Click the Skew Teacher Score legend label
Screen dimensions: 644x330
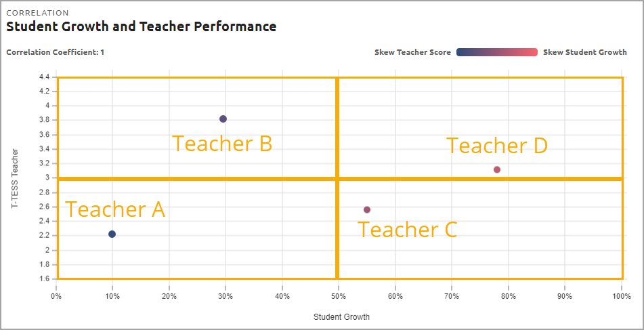(x=412, y=52)
